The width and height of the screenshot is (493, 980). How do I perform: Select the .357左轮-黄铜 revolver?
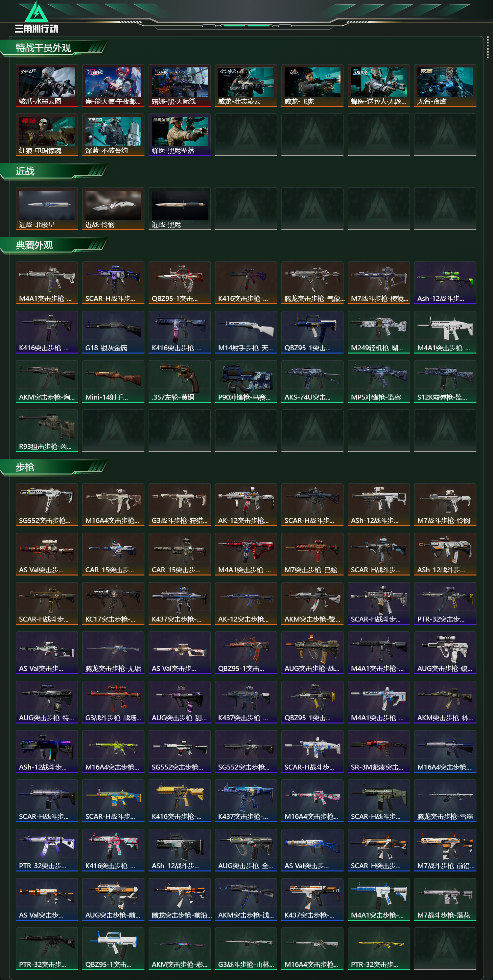179,381
